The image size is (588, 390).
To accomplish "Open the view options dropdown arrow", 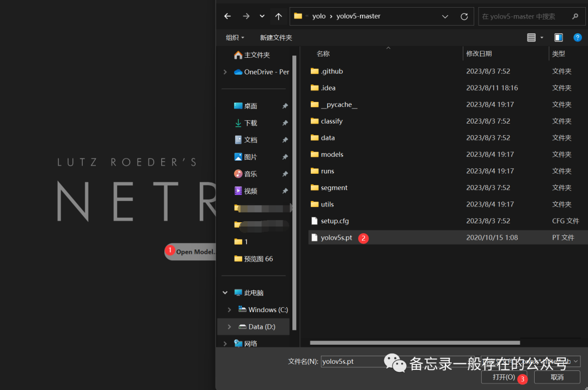I will pos(541,38).
